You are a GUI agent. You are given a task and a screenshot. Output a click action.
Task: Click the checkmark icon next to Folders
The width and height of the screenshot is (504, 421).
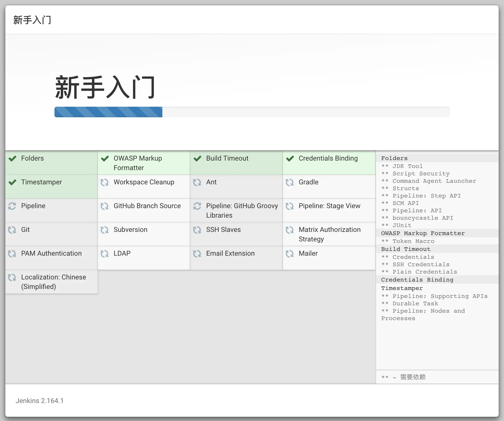[x=12, y=158]
